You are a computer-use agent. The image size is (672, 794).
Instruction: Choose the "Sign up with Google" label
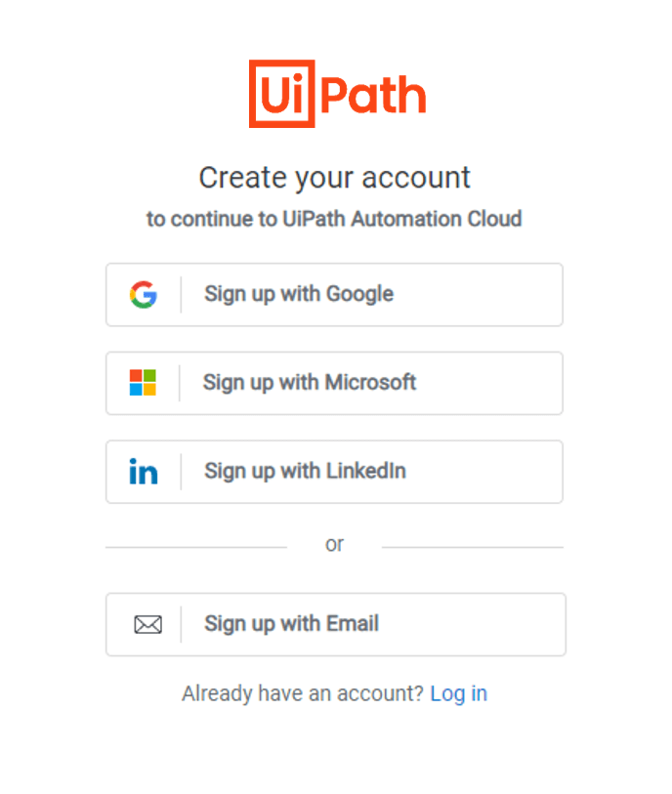coord(299,294)
